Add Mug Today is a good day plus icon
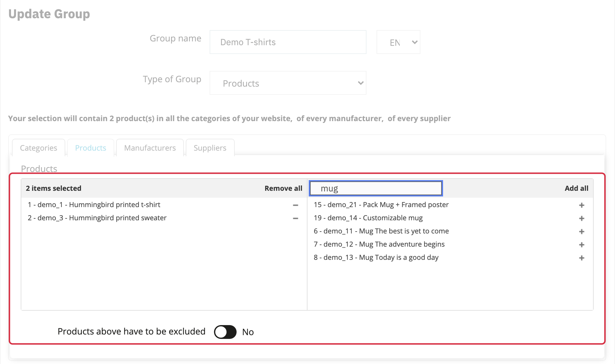Screen dimensions: 615x364 (x=581, y=258)
